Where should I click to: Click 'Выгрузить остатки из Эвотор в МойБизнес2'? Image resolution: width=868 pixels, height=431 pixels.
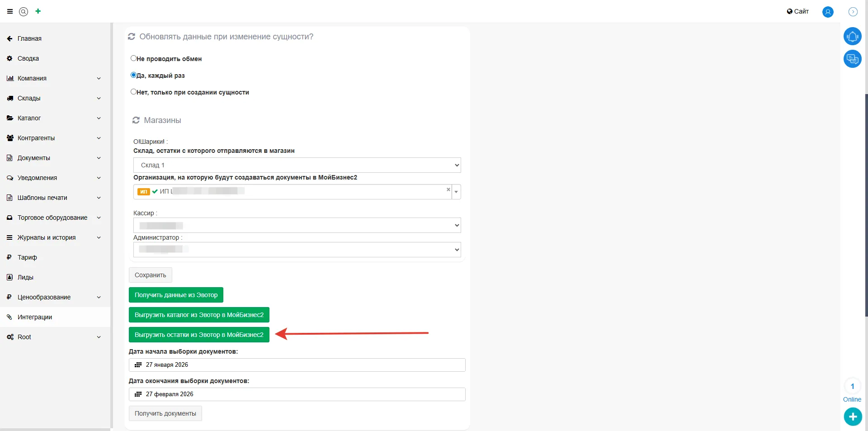coord(199,335)
